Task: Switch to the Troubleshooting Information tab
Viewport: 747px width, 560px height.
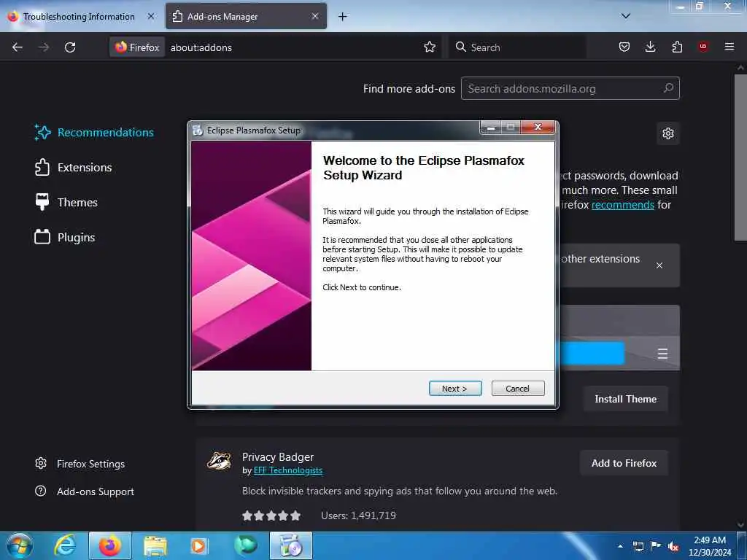Action: click(79, 17)
